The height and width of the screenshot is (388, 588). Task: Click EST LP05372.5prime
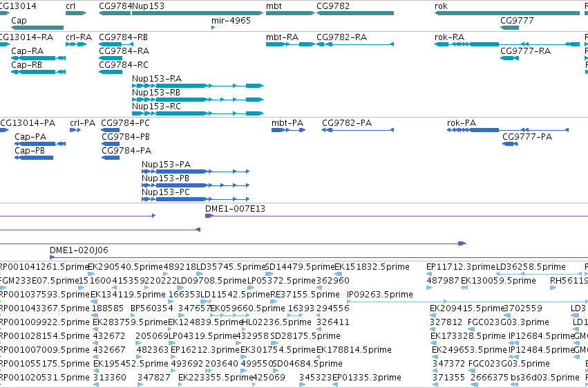pos(282,281)
